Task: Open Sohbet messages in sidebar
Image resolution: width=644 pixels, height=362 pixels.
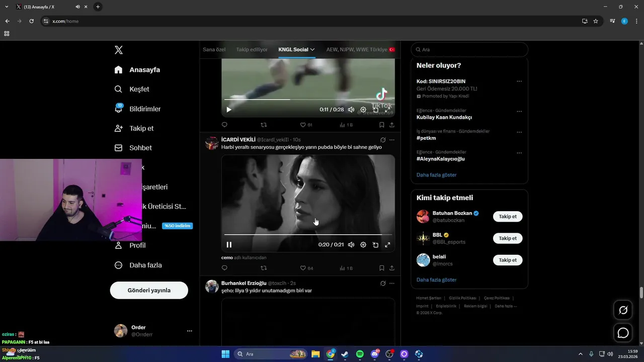Action: click(x=133, y=148)
